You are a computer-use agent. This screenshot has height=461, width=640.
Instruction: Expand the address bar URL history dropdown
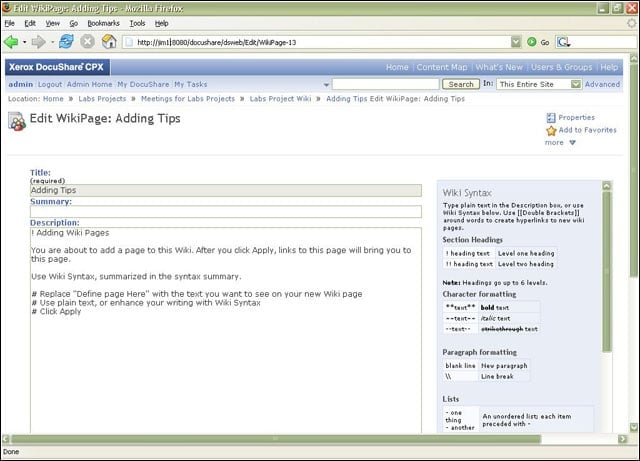516,42
